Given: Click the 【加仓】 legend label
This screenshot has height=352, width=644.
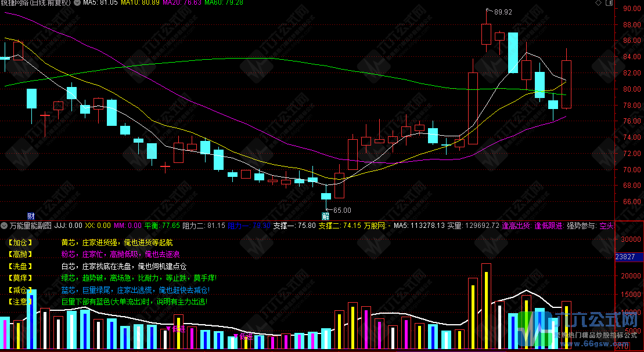Looking at the screenshot, I should [x=20, y=242].
